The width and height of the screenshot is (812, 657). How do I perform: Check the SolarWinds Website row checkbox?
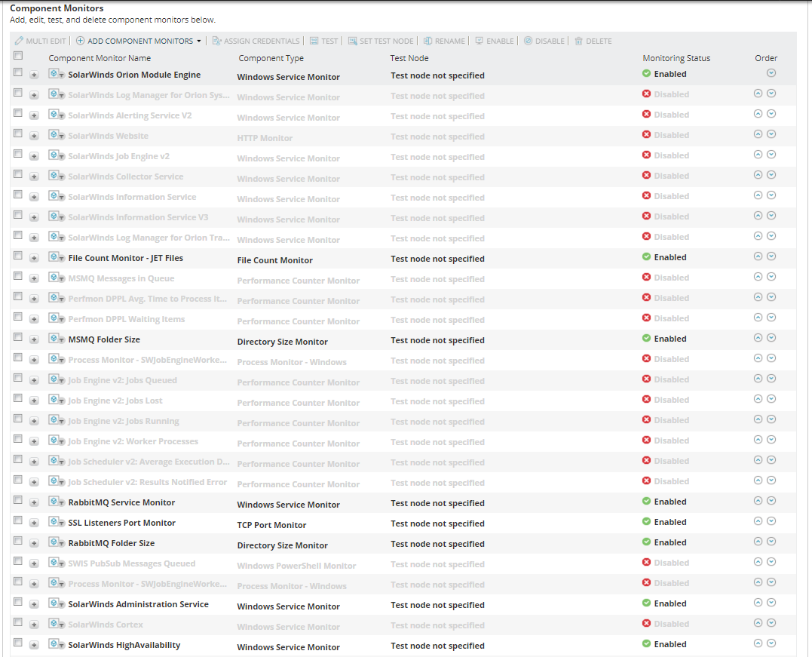[18, 134]
